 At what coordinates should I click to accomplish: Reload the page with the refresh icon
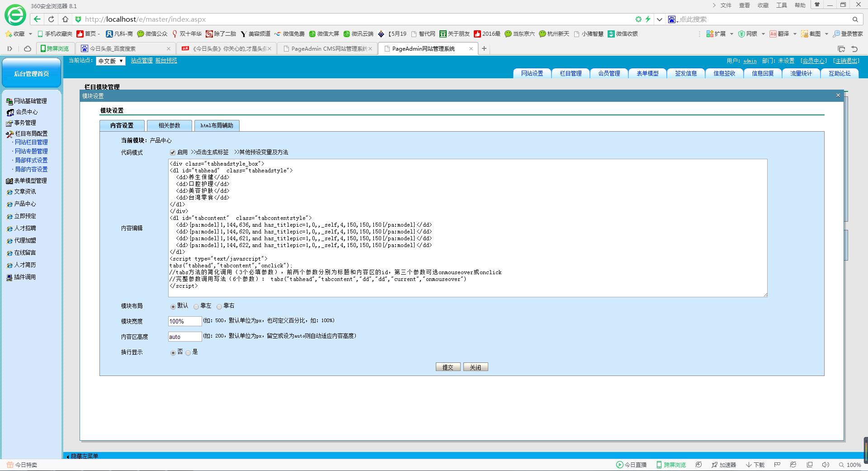(51, 19)
